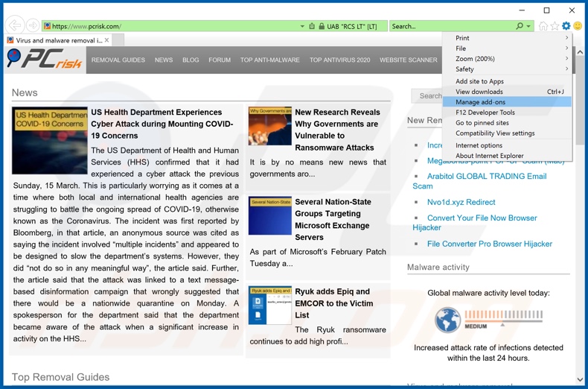Close the Virus and malware removal tab
588x389 pixels.
(107, 40)
